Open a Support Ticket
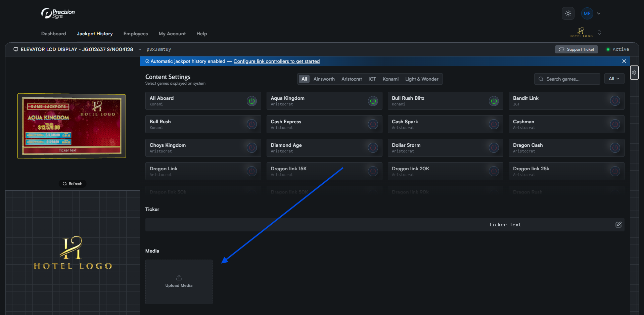 click(x=576, y=49)
